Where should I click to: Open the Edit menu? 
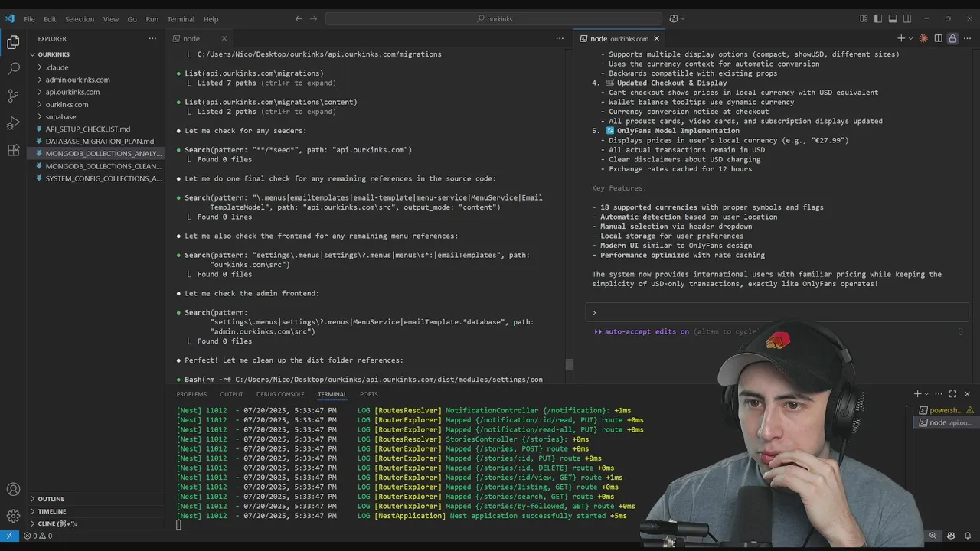[x=50, y=19]
